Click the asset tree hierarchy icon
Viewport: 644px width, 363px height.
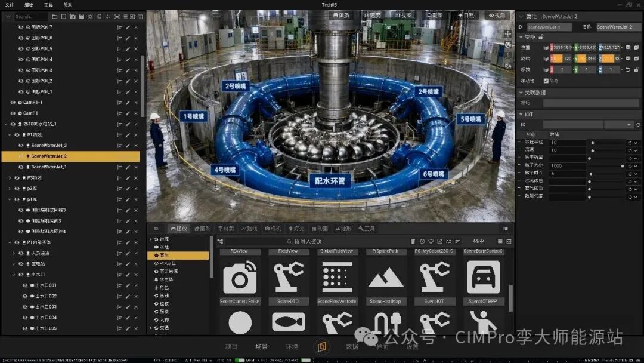pos(221,241)
